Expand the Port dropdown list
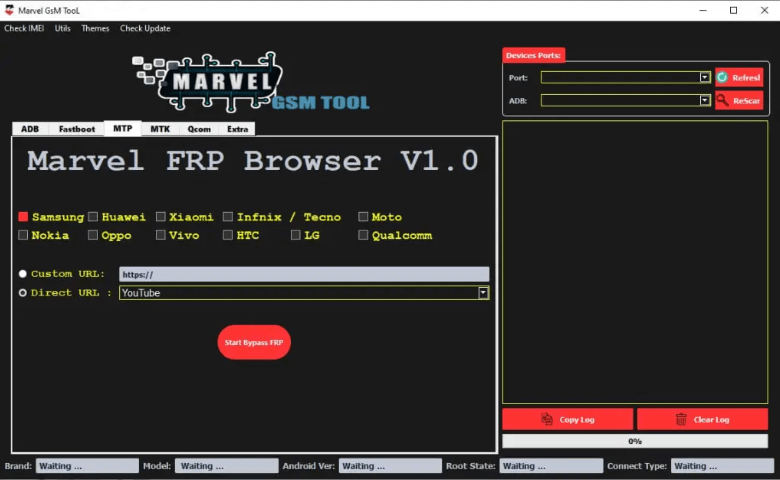 [x=704, y=77]
